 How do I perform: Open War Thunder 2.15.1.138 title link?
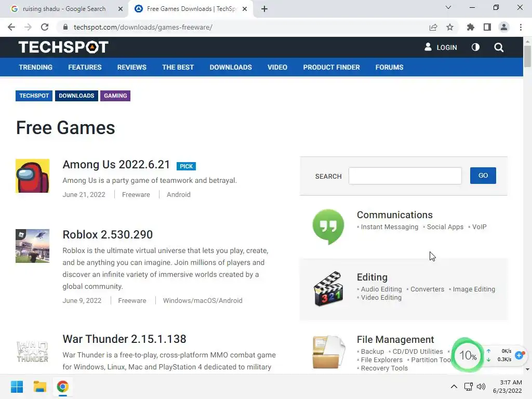coord(124,339)
